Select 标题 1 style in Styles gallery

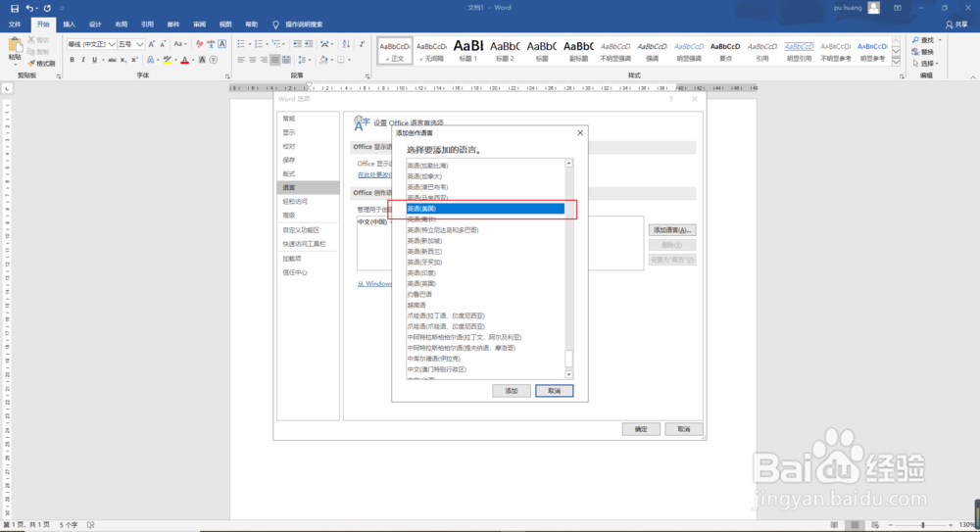click(x=468, y=50)
